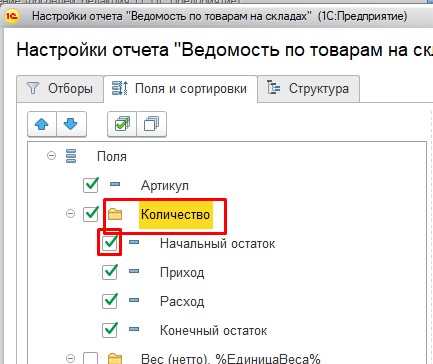
Task: Uncheck the Начальный остаток checkbox
Action: click(110, 243)
